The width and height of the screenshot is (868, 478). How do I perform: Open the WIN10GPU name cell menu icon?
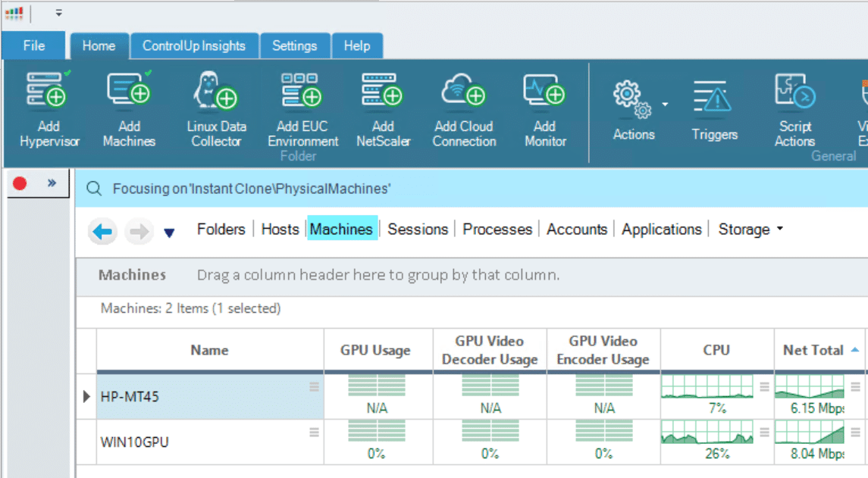(314, 432)
